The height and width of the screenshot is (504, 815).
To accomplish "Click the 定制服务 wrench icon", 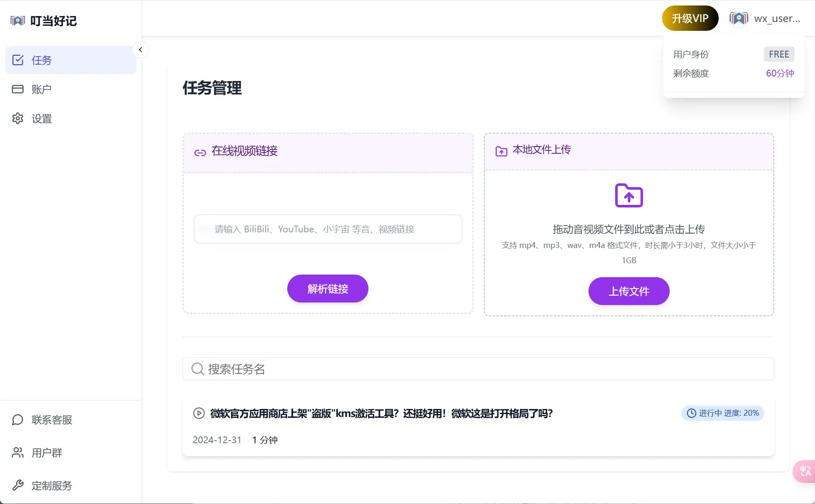I will (18, 485).
